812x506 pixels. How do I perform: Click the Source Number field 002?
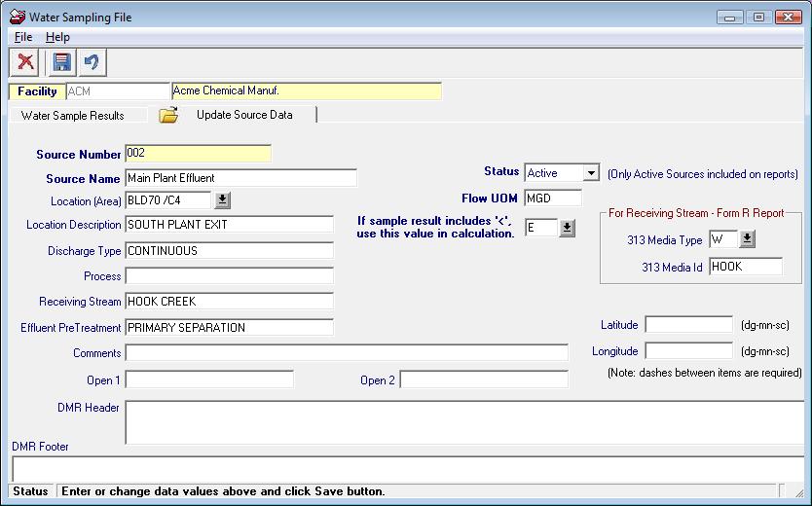(x=198, y=153)
